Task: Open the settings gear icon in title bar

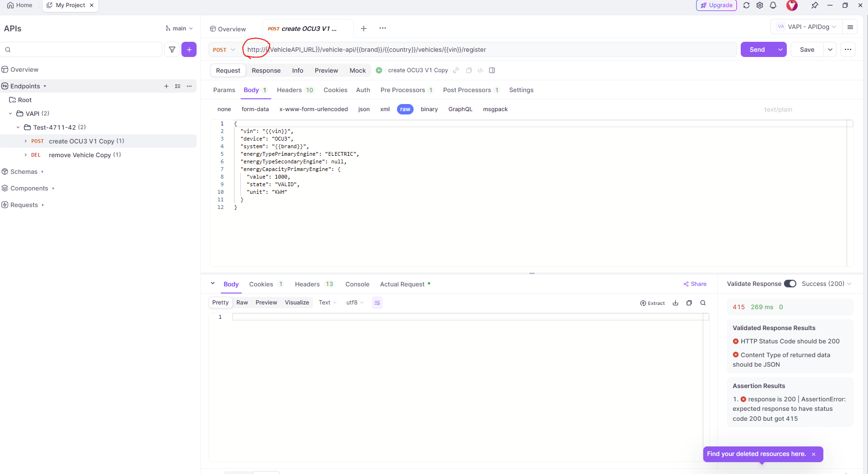Action: 760,5
